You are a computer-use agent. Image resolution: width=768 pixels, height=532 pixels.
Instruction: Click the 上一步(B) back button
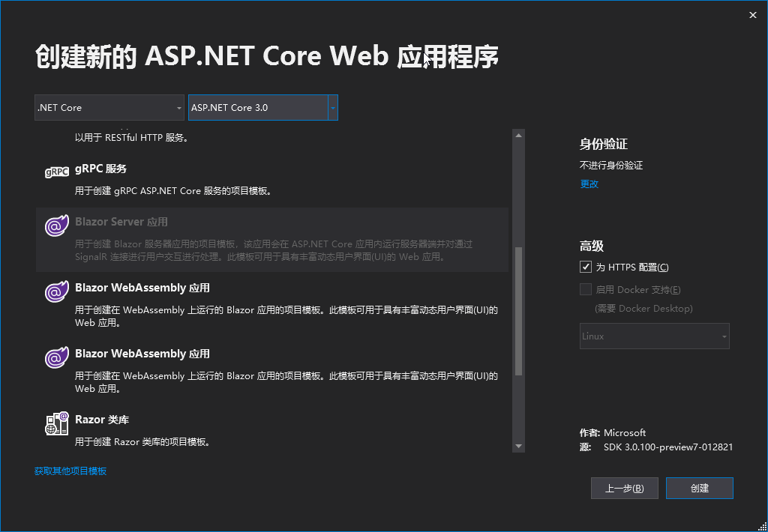[625, 489]
